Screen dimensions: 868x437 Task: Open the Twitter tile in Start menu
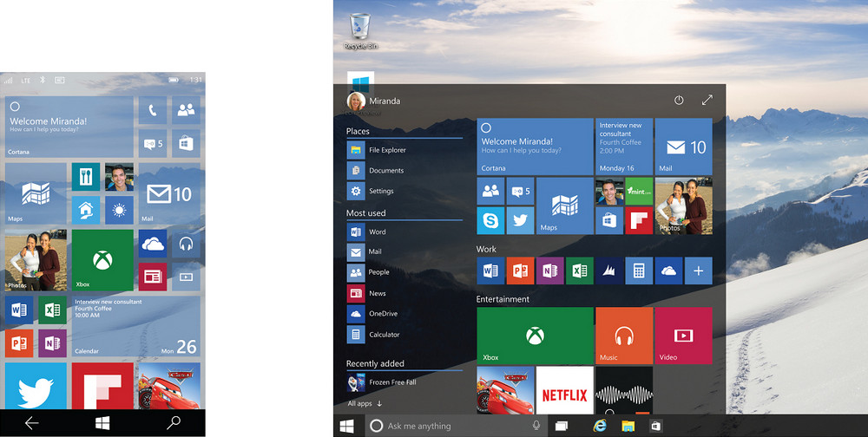tap(520, 221)
